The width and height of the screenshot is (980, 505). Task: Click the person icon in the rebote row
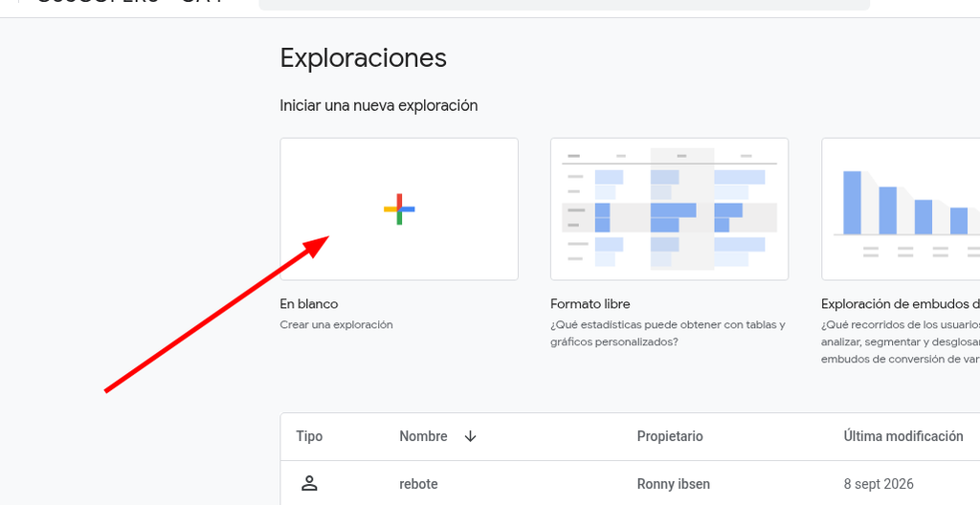point(309,483)
